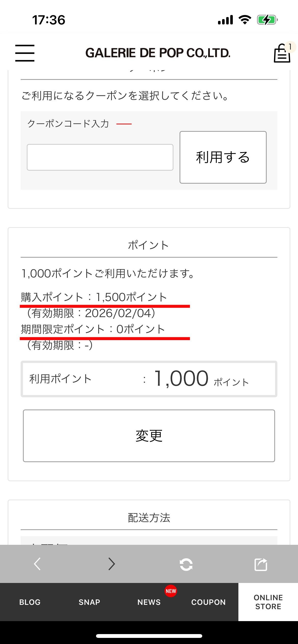This screenshot has height=644, width=298.
Task: Tap the 利用ポイント 1,000 field
Action: tap(149, 379)
